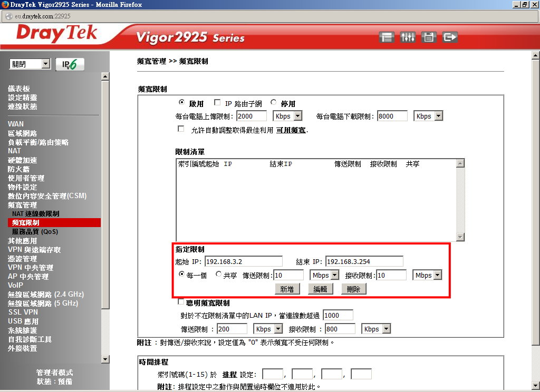Click the 起始 IP input field
This screenshot has height=392, width=540.
coord(244,261)
